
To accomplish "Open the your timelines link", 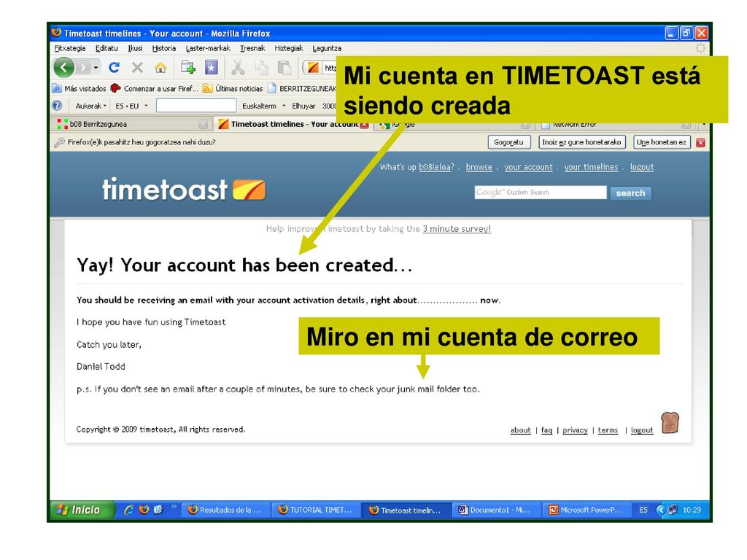I will 591,167.
